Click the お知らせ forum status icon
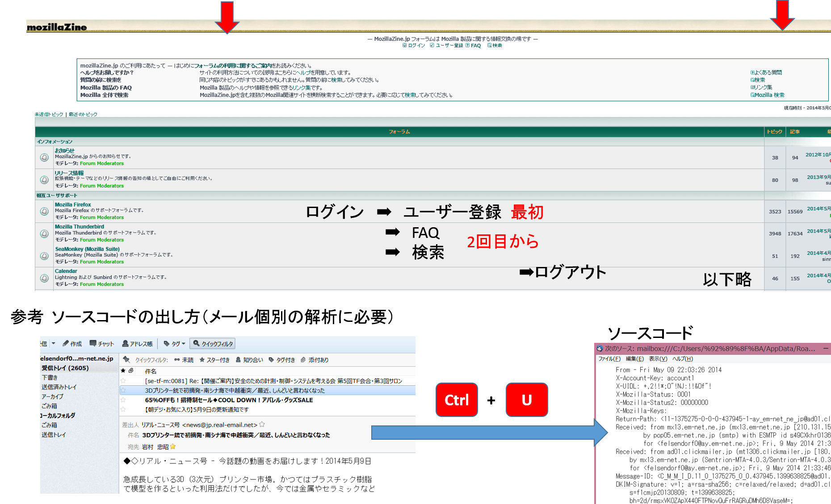The width and height of the screenshot is (831, 504). 44,157
